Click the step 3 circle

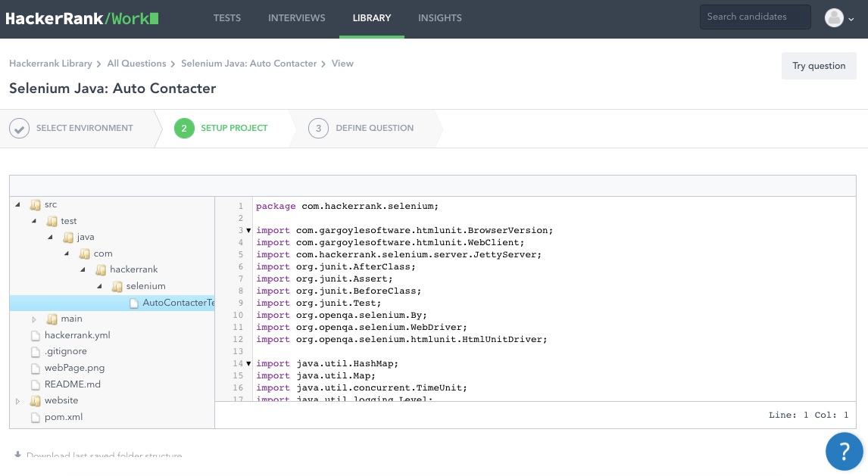(x=318, y=128)
